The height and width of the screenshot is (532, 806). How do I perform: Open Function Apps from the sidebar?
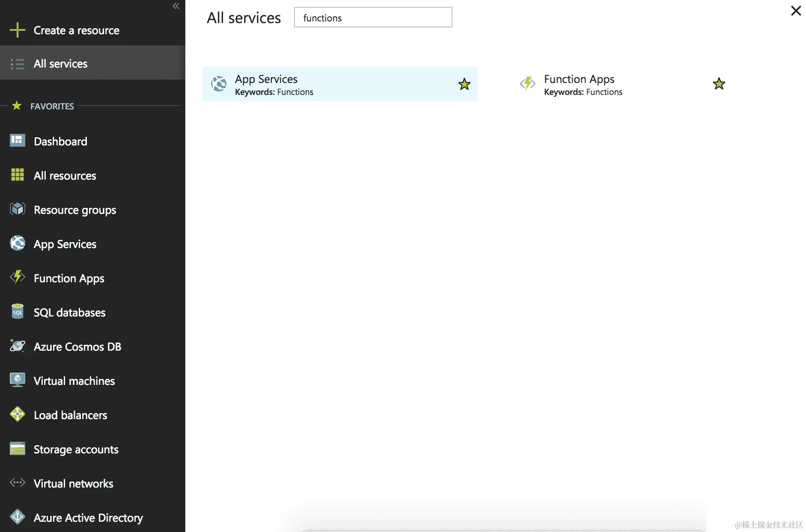coord(92,278)
